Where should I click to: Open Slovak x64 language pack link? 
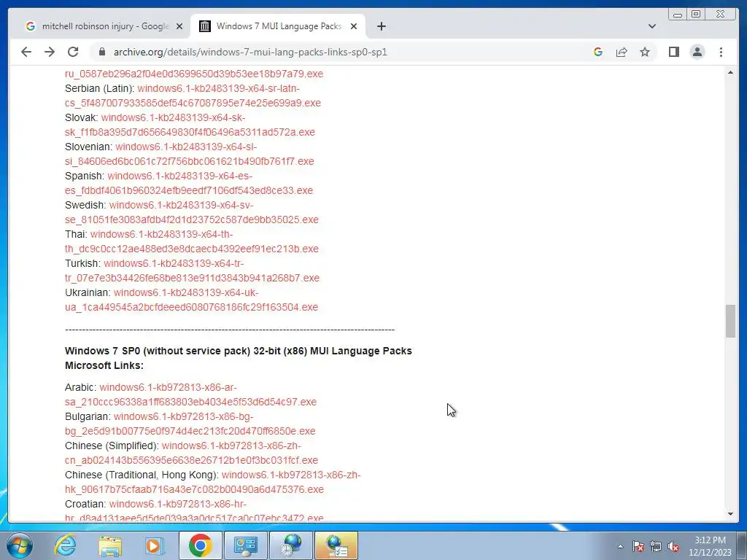190,125
